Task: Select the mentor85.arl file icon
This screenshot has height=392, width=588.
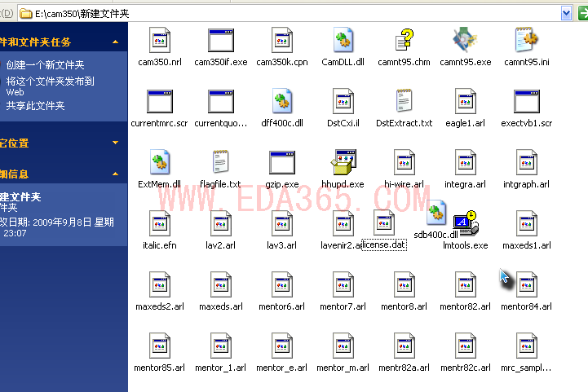Action: pyautogui.click(x=160, y=346)
